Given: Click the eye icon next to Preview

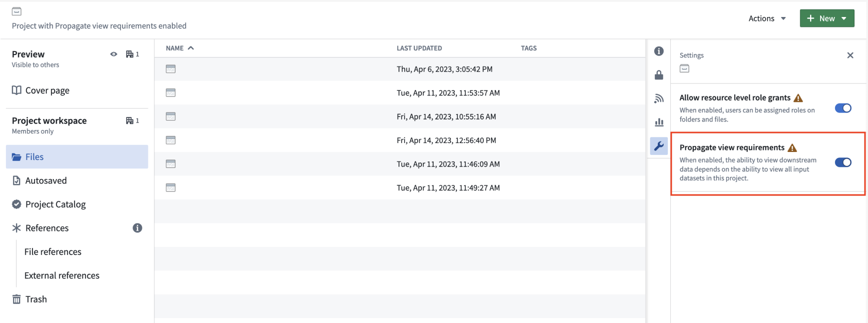Looking at the screenshot, I should 114,54.
